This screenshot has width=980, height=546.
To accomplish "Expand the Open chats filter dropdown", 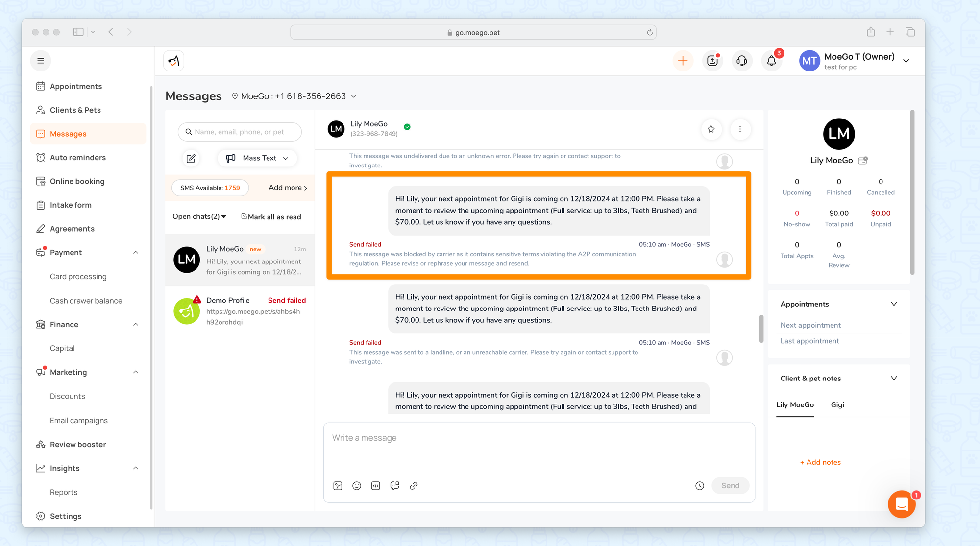I will (199, 216).
